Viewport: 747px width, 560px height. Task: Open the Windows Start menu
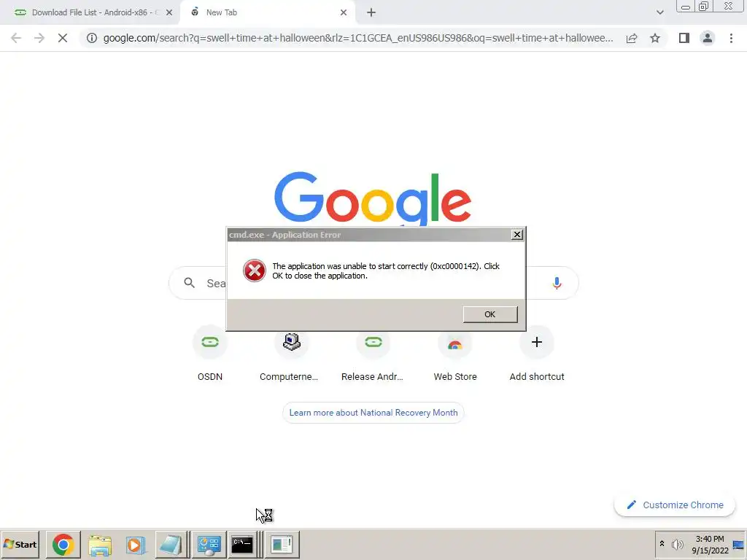[x=20, y=544]
